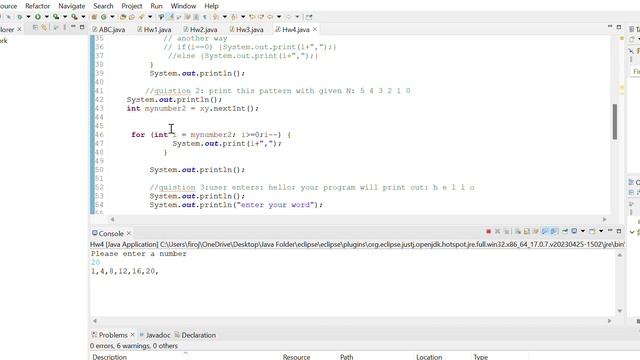The image size is (640, 360).
Task: Click Clear Console icon
Action: coord(518,231)
